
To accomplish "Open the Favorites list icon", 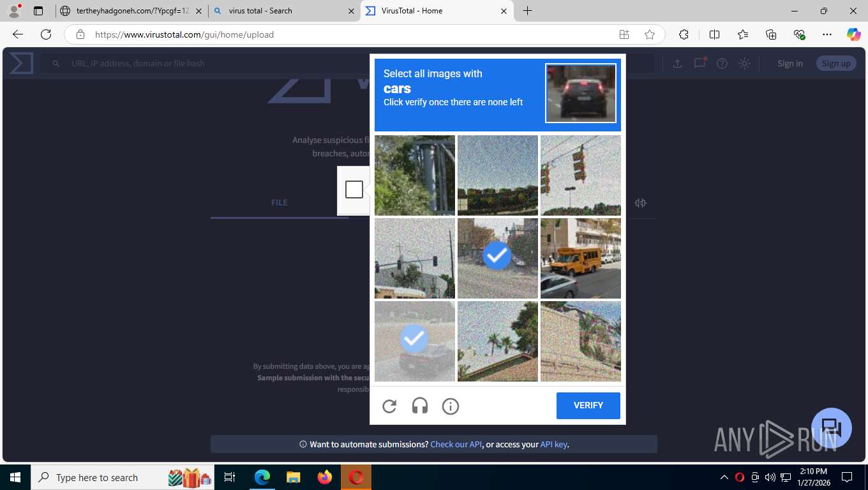I will 743,34.
